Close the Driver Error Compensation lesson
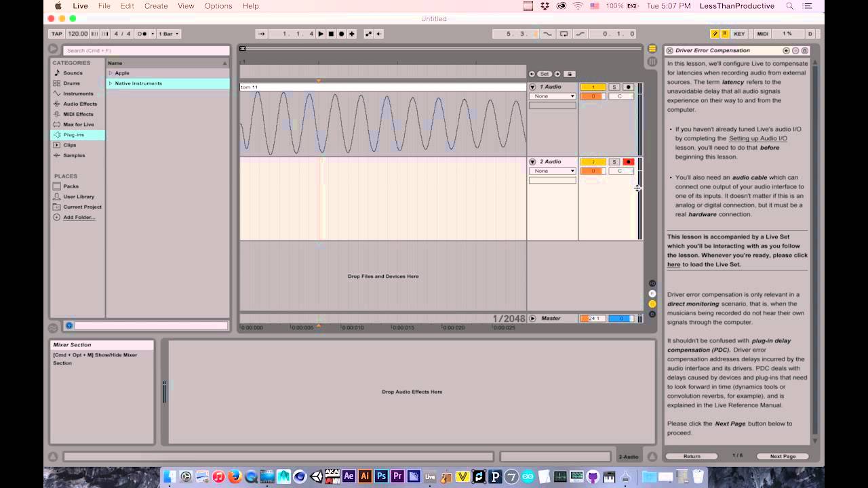Viewport: 868px width, 488px height. (669, 51)
